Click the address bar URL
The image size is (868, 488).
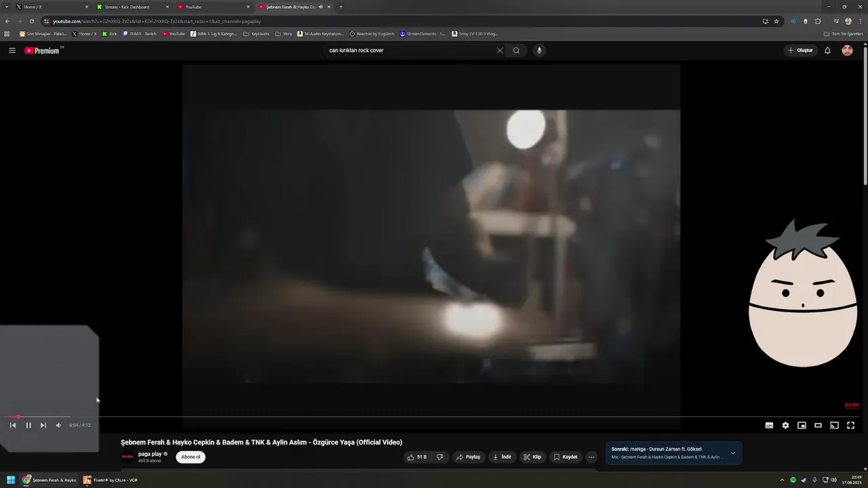(x=157, y=21)
